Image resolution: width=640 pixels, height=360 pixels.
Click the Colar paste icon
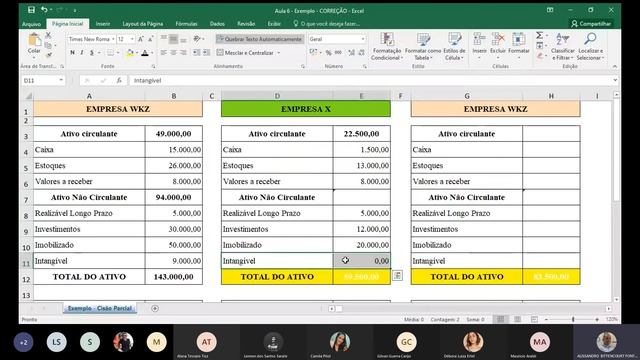(x=34, y=41)
